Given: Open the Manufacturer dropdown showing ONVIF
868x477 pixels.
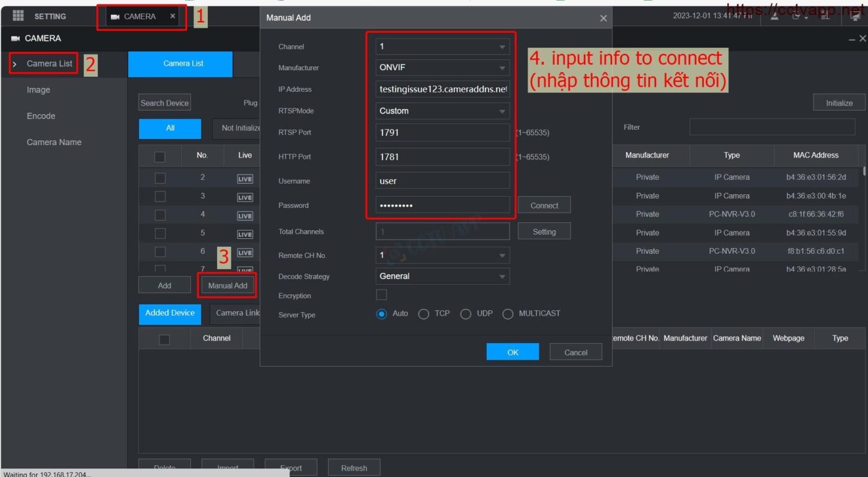Looking at the screenshot, I should tap(443, 68).
